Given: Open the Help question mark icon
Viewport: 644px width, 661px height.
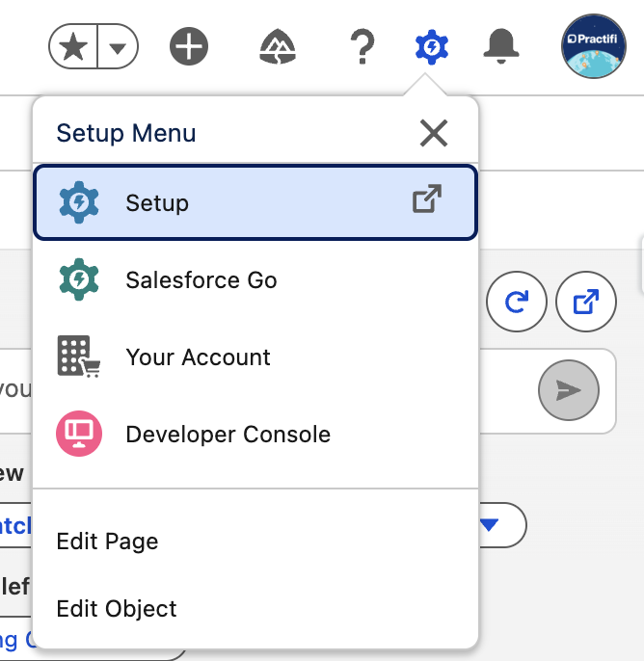Looking at the screenshot, I should point(362,46).
